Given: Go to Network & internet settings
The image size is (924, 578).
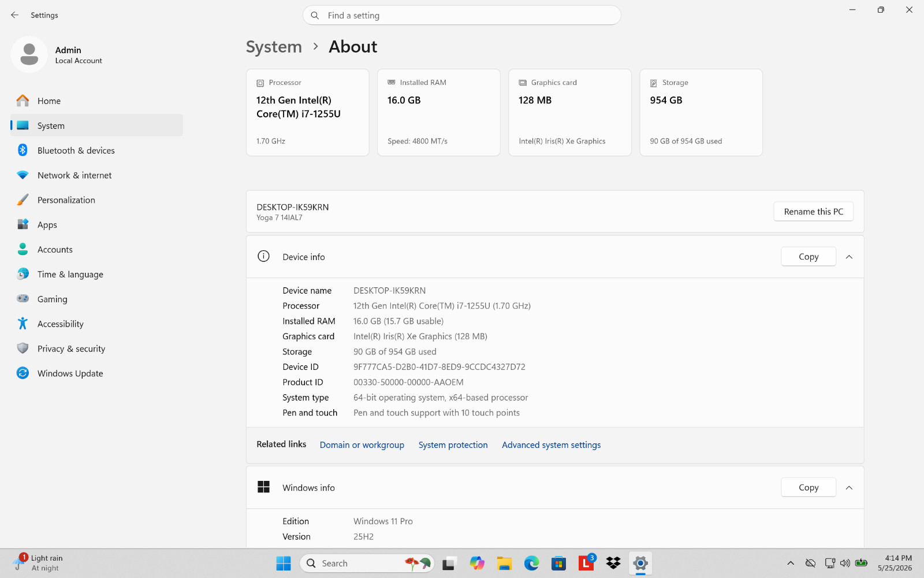Looking at the screenshot, I should pyautogui.click(x=96, y=175).
